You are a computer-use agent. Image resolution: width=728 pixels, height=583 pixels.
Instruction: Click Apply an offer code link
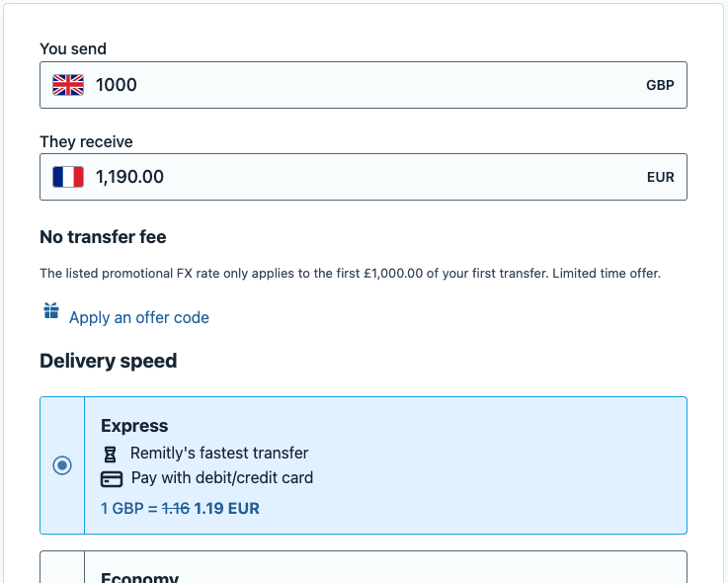(138, 317)
